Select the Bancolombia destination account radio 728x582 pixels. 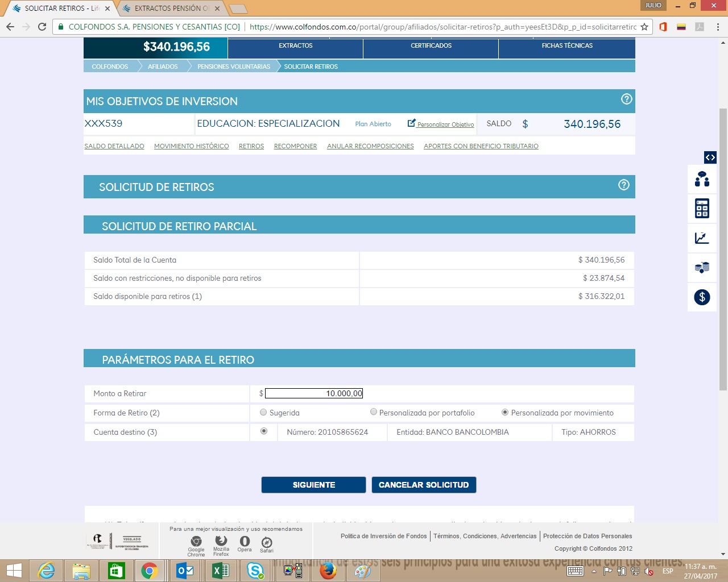pyautogui.click(x=264, y=431)
